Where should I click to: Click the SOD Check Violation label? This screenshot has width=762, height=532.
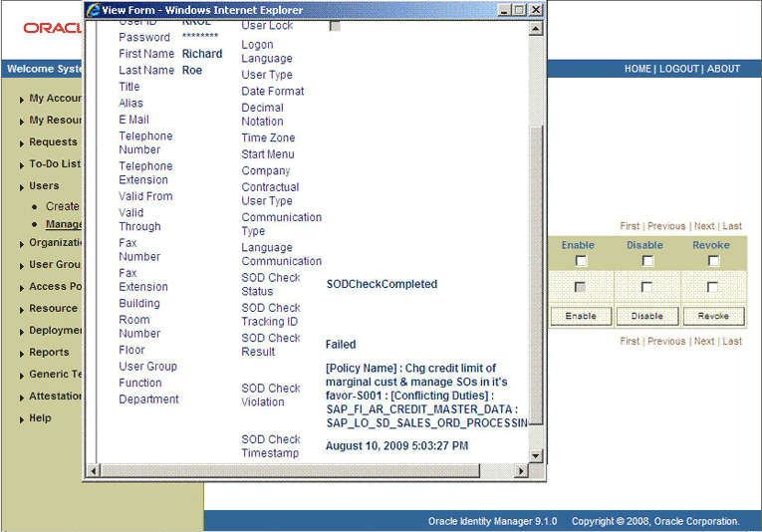[271, 395]
